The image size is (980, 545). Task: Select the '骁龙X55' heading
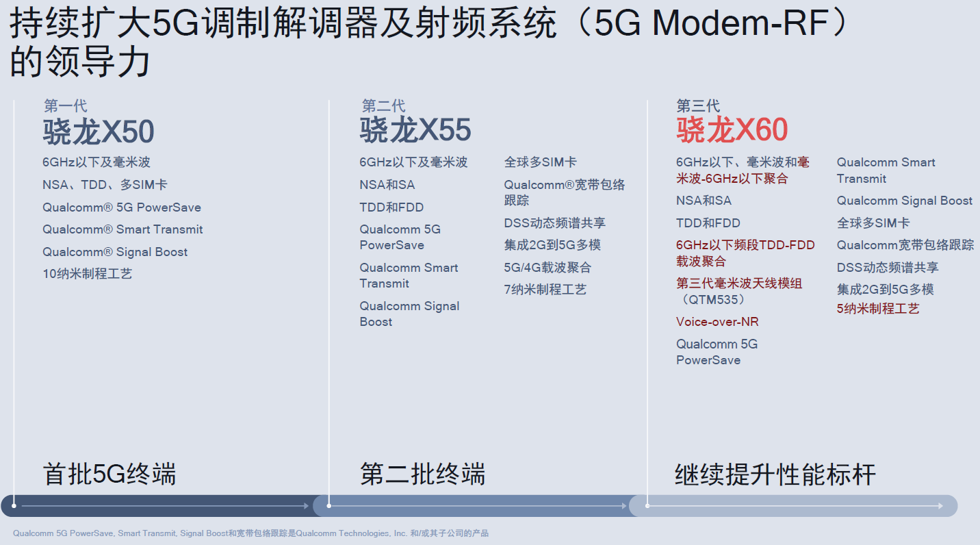click(x=415, y=130)
